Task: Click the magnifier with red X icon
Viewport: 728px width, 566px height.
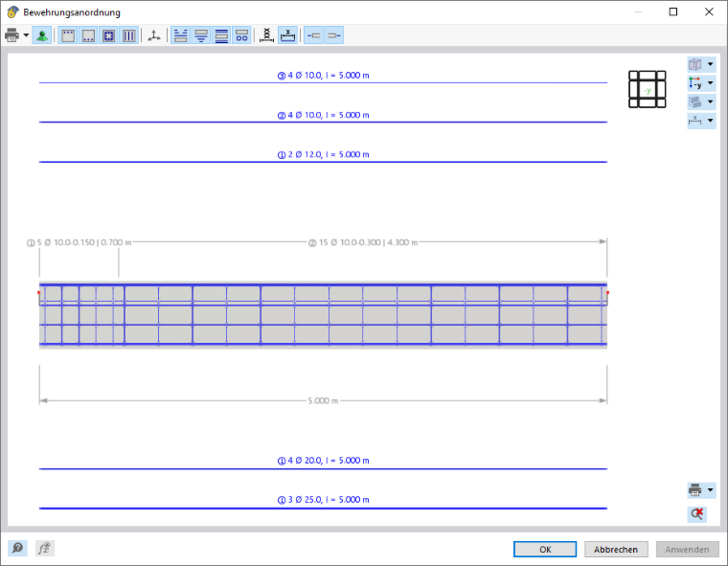Action: tap(697, 513)
